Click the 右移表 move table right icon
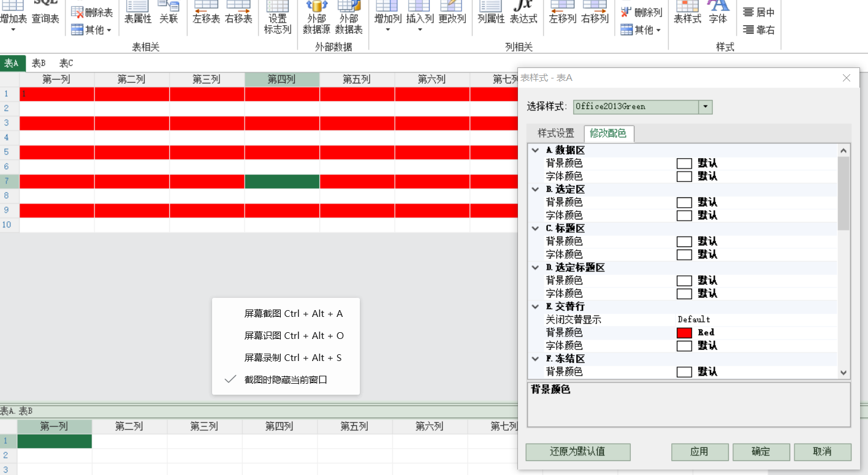The height and width of the screenshot is (475, 868). pos(238,12)
